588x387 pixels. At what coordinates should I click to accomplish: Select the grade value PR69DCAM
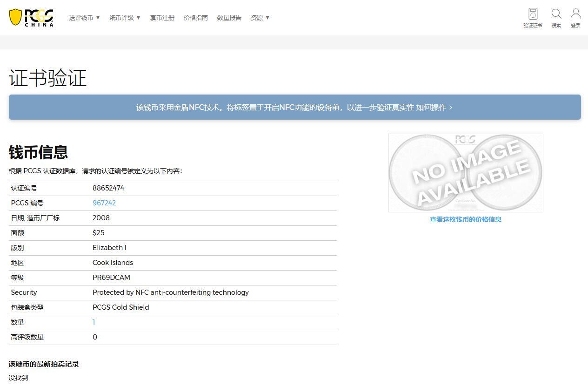click(x=111, y=278)
